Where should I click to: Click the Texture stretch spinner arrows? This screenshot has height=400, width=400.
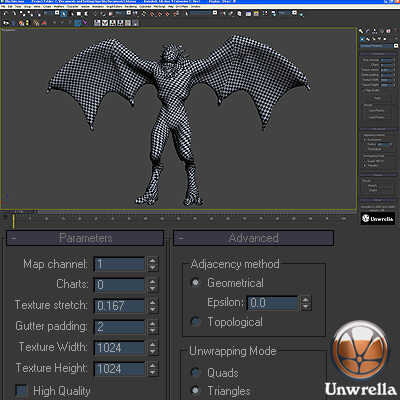pos(153,305)
